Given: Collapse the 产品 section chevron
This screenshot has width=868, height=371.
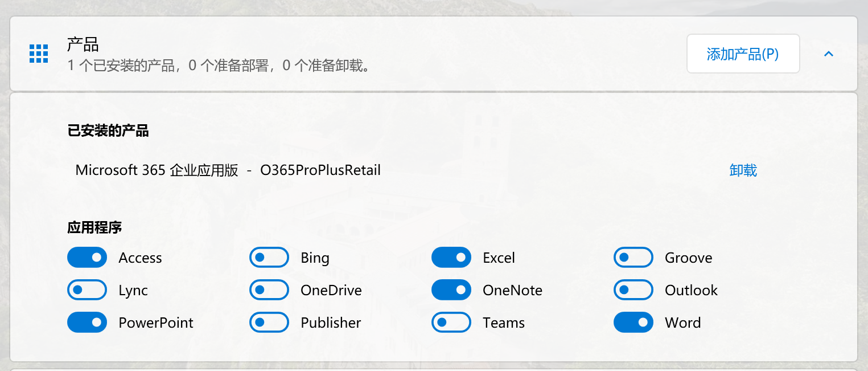Looking at the screenshot, I should pyautogui.click(x=829, y=54).
